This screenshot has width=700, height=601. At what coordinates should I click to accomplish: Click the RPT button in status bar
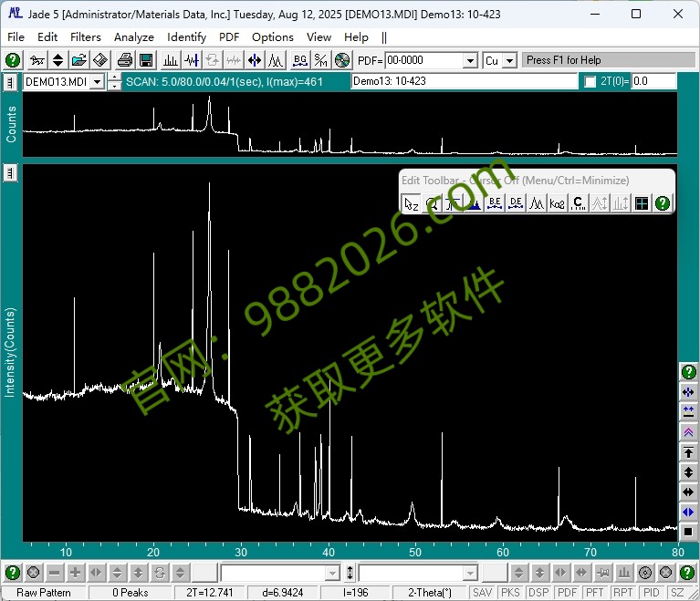coord(622,593)
